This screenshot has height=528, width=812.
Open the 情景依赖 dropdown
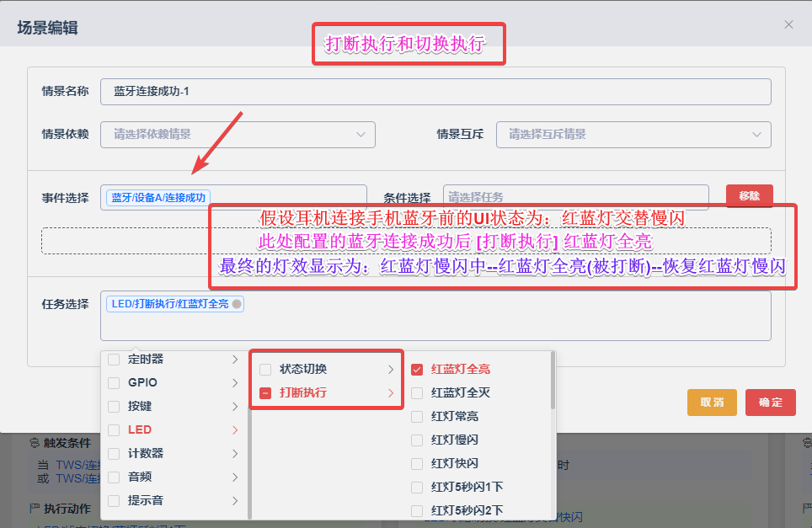coord(238,135)
